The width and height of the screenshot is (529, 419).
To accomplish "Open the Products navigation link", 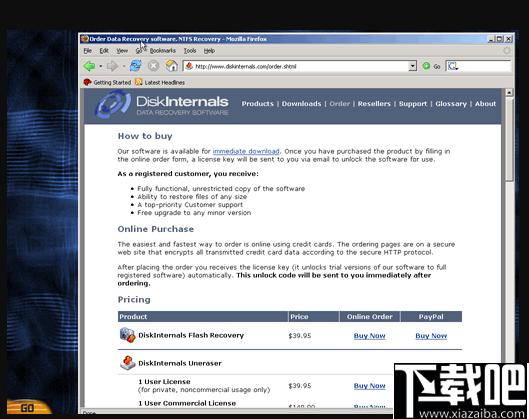I will tap(257, 104).
